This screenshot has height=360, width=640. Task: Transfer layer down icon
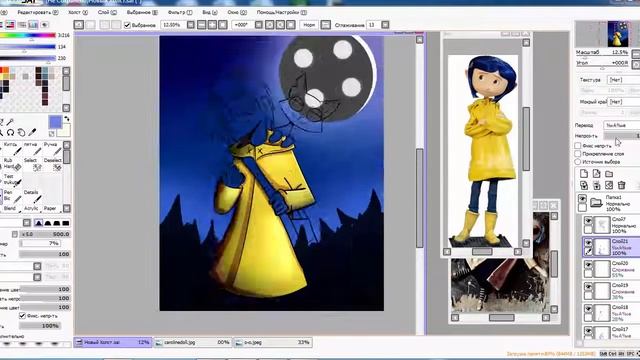584,185
